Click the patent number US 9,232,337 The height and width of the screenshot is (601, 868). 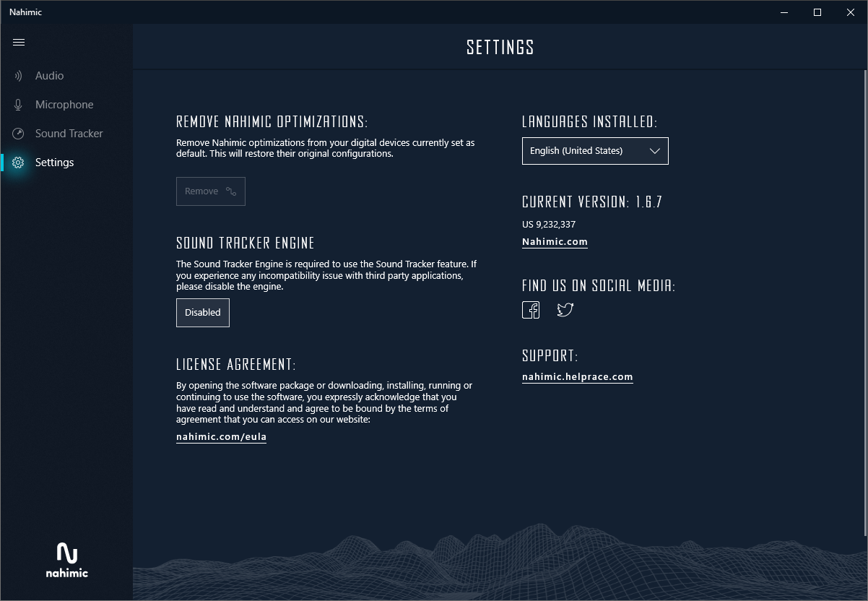[x=549, y=225]
